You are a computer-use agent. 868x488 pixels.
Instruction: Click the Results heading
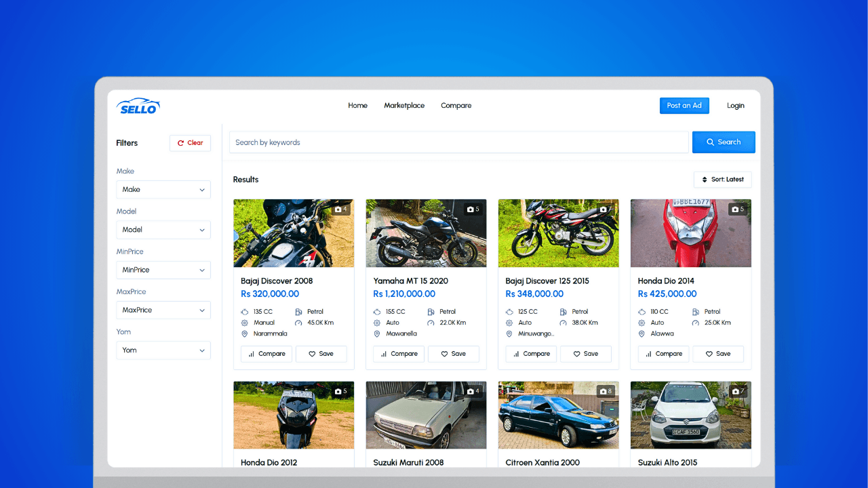coord(245,180)
